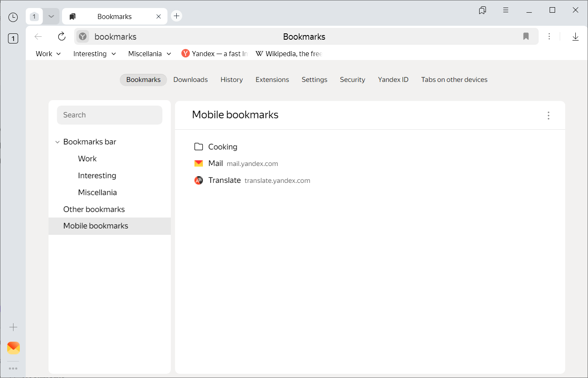Open Yandex Mail icon in left sidebar
This screenshot has height=378, width=588.
tap(13, 348)
